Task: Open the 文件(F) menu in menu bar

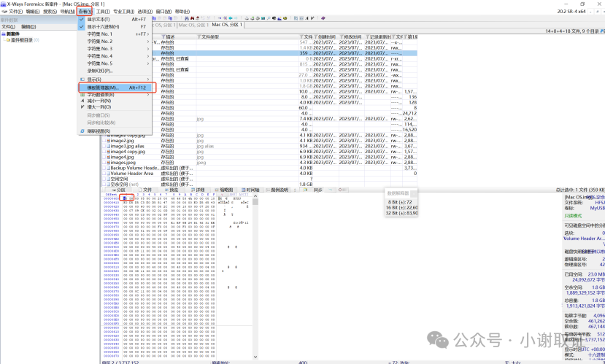Action: (16, 12)
